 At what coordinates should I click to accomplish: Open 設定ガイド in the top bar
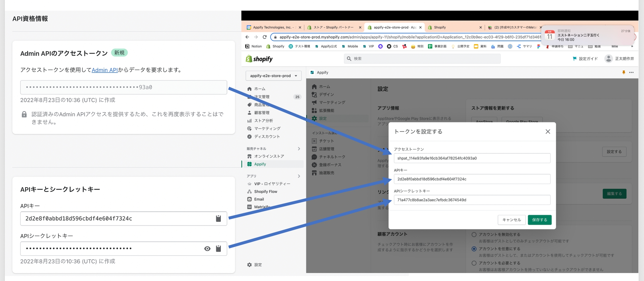[x=585, y=59]
